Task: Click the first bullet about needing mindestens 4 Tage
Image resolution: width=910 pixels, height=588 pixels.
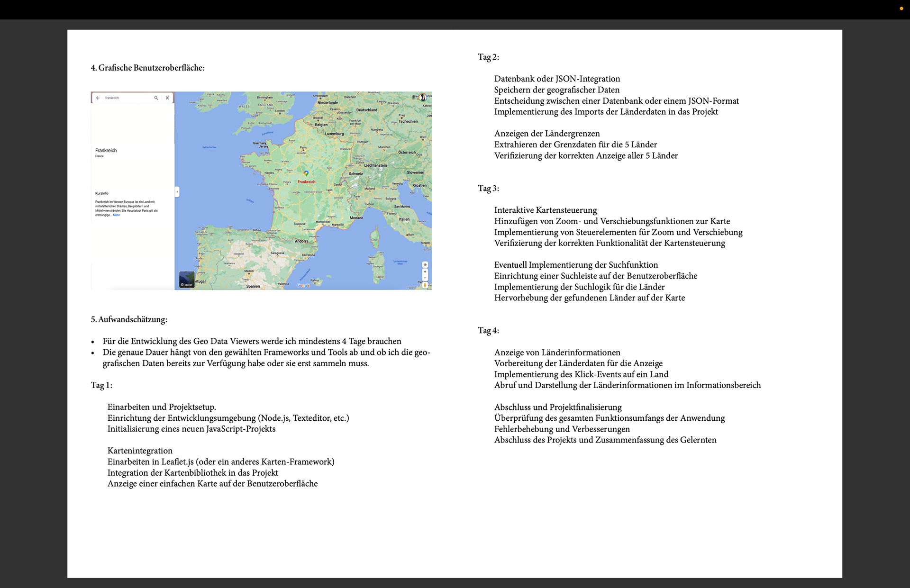Action: [x=252, y=341]
